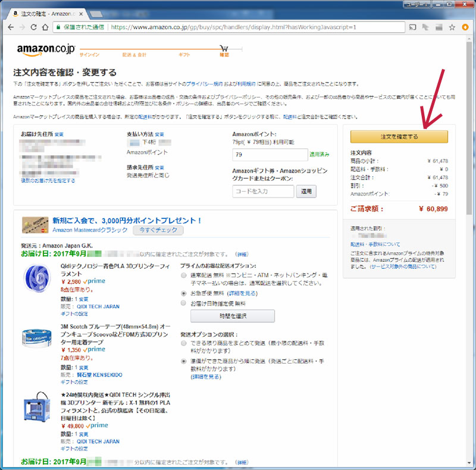Click 詳細を見る next to お急ぎ便 無料

click(243, 293)
